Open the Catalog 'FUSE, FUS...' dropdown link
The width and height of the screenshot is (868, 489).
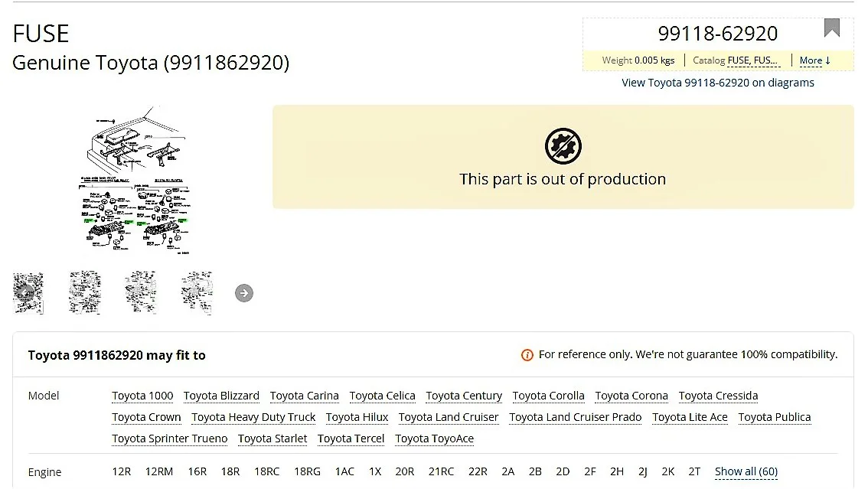pyautogui.click(x=753, y=60)
